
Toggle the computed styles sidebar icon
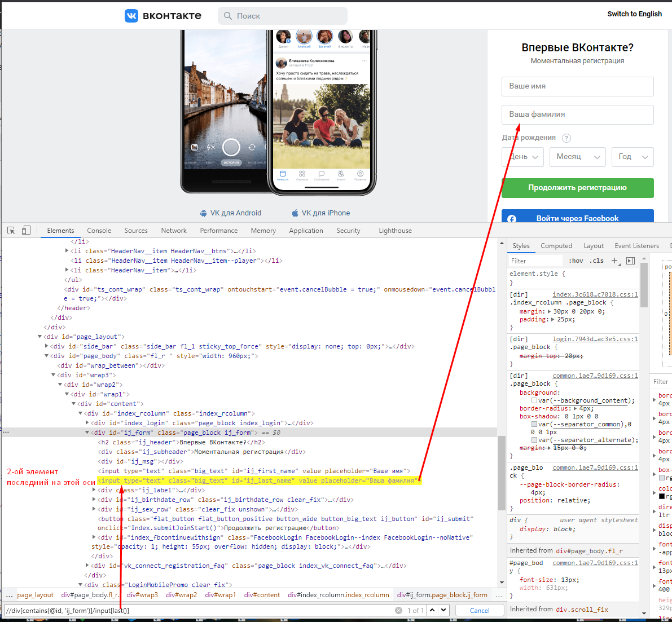(630, 261)
